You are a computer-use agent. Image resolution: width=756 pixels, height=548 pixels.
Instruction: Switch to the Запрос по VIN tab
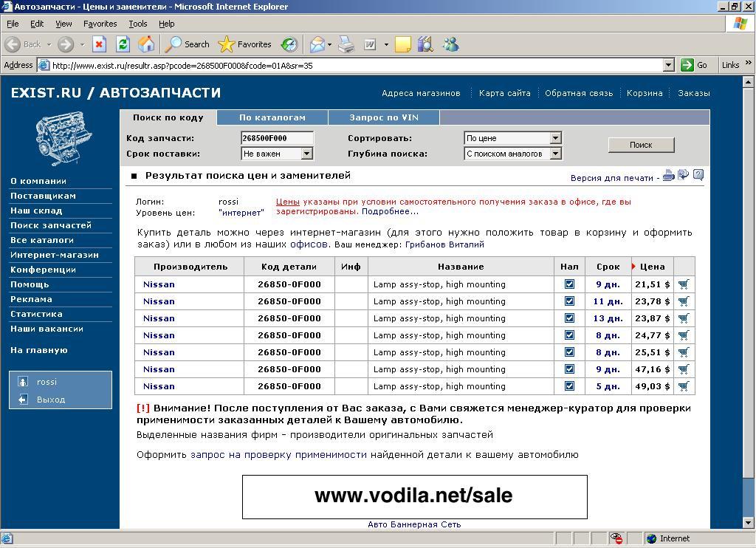click(x=384, y=117)
